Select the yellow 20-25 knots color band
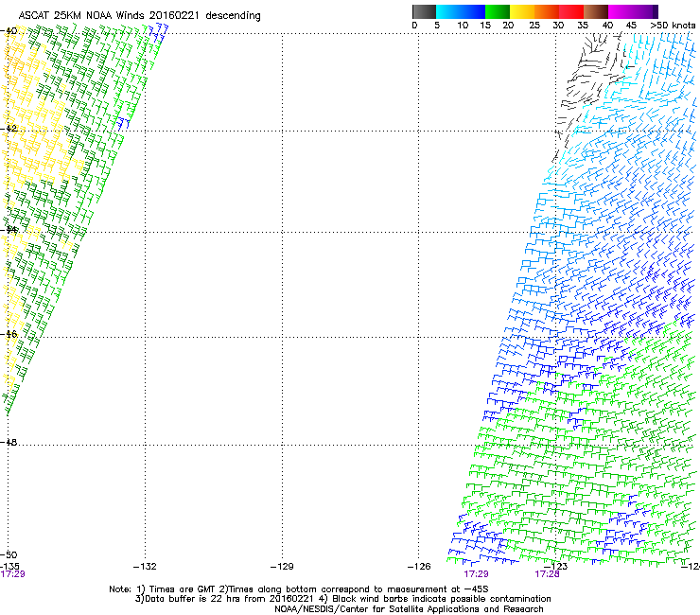This screenshot has height=615, width=700. point(522,11)
